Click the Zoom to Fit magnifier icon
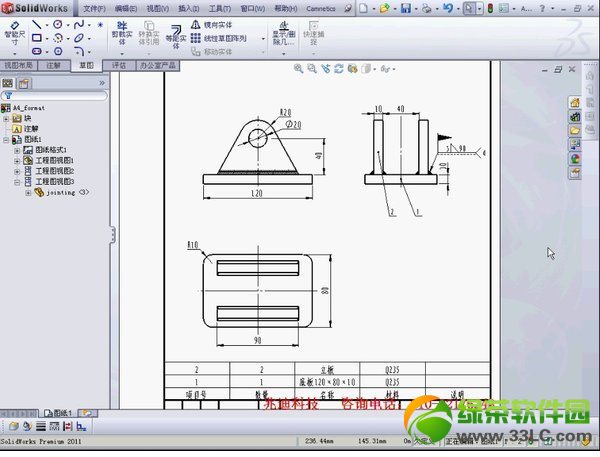Screen dimensions: 600x457 298,69
